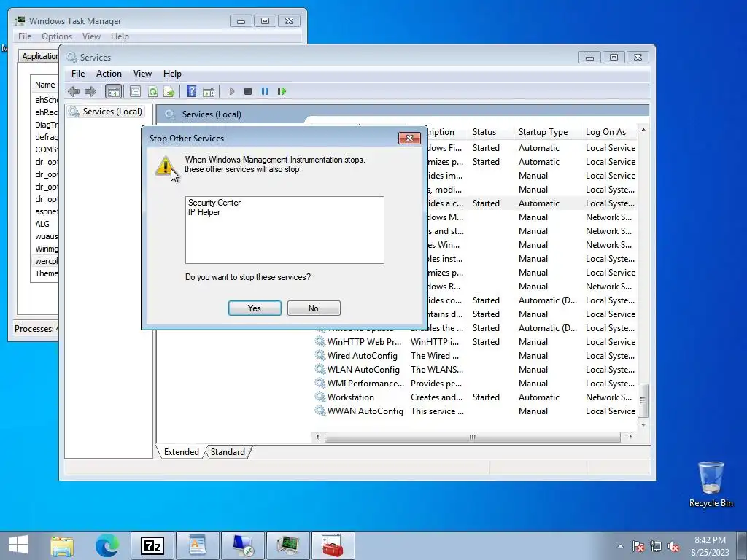Open the WordPad document icon on taskbar
Screen dimensions: 747x560
point(197,545)
